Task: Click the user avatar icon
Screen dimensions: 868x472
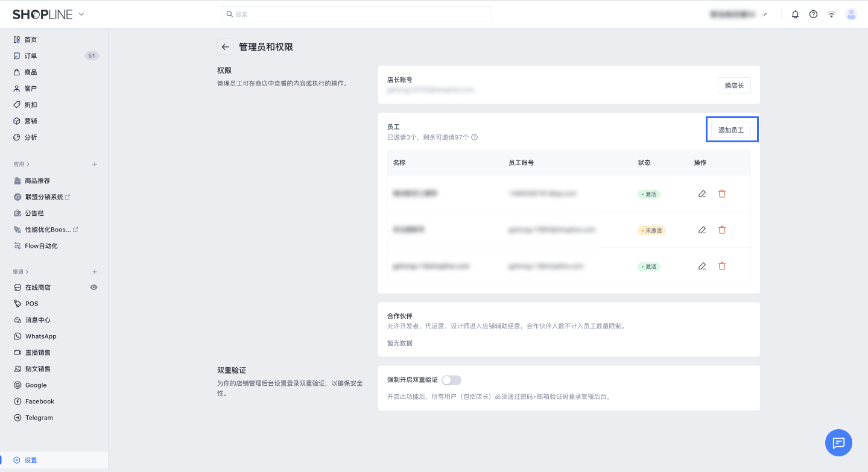Action: pyautogui.click(x=851, y=14)
